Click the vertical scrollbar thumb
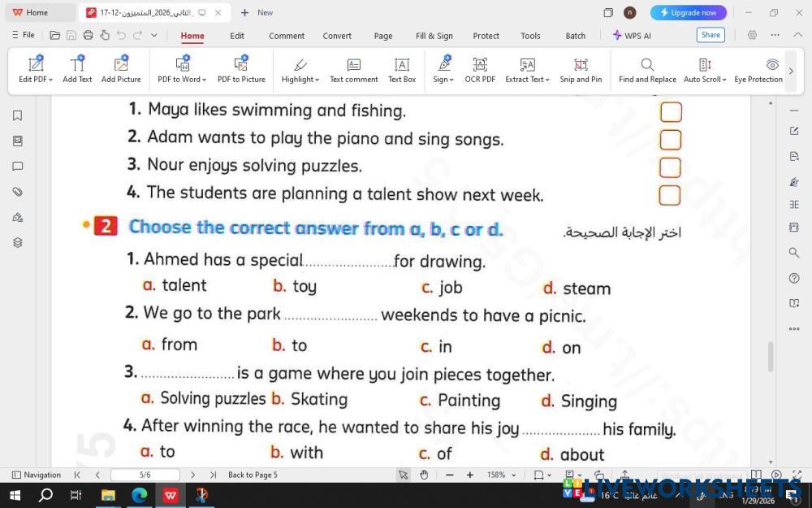 pos(771,356)
